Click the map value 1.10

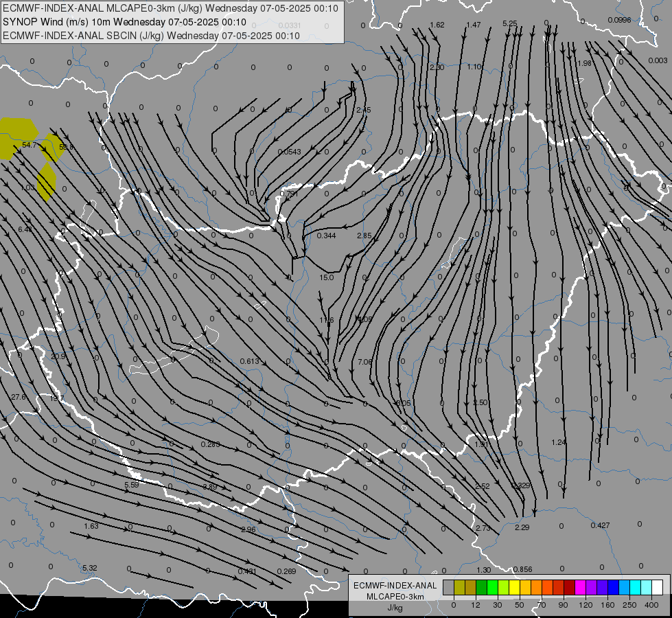click(x=474, y=67)
